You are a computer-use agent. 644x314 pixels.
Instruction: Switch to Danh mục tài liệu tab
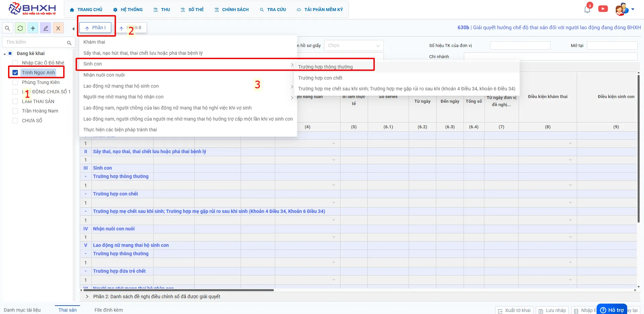(x=22, y=310)
